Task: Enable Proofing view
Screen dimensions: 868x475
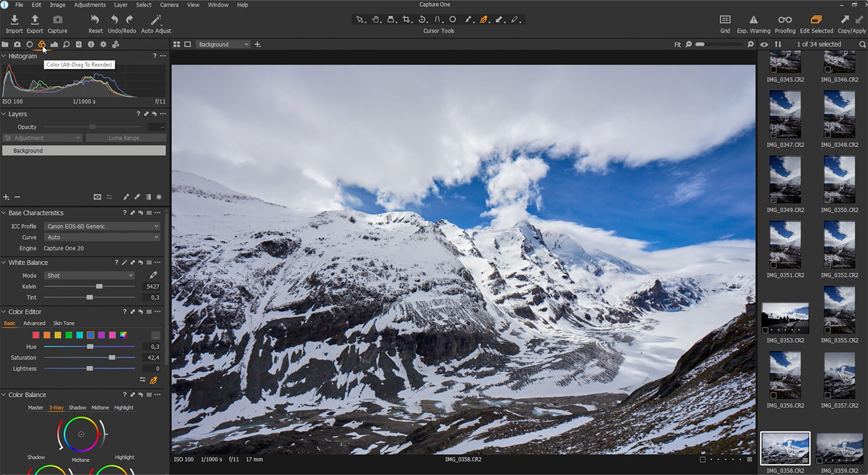Action: tap(785, 20)
